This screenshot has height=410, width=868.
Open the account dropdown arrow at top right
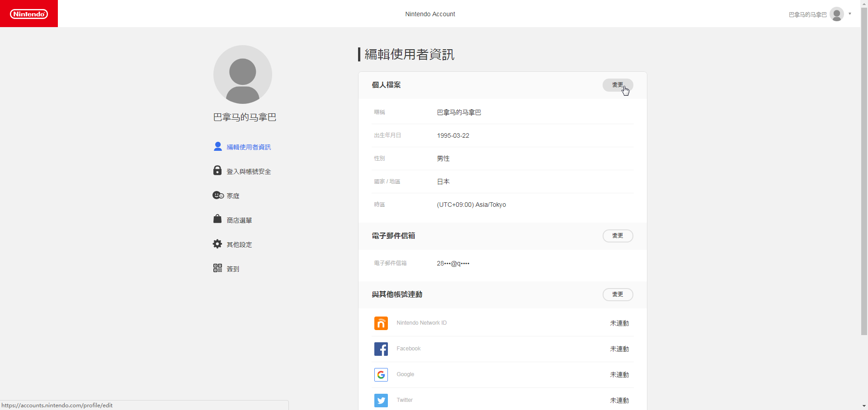tap(850, 14)
